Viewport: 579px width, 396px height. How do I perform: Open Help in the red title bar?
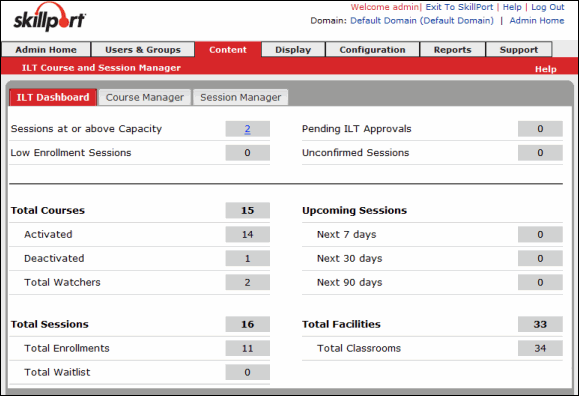click(545, 69)
